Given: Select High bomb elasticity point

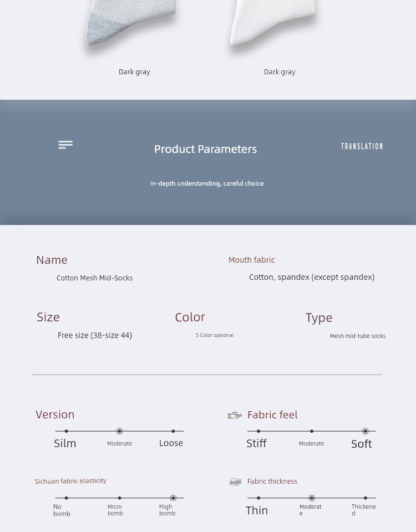Looking at the screenshot, I should point(173,498).
